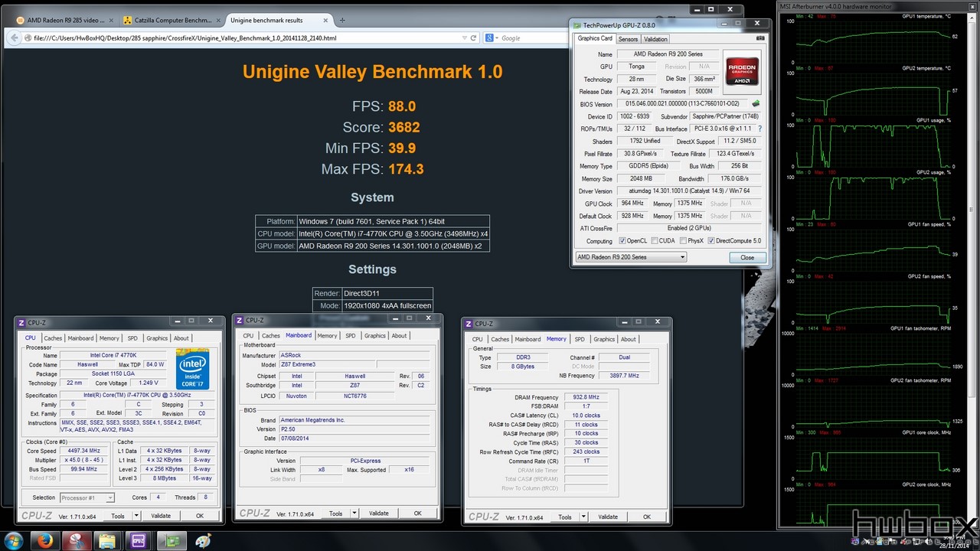Screen dimensions: 980x551
Task: Click the browser reload icon
Action: [x=474, y=37]
